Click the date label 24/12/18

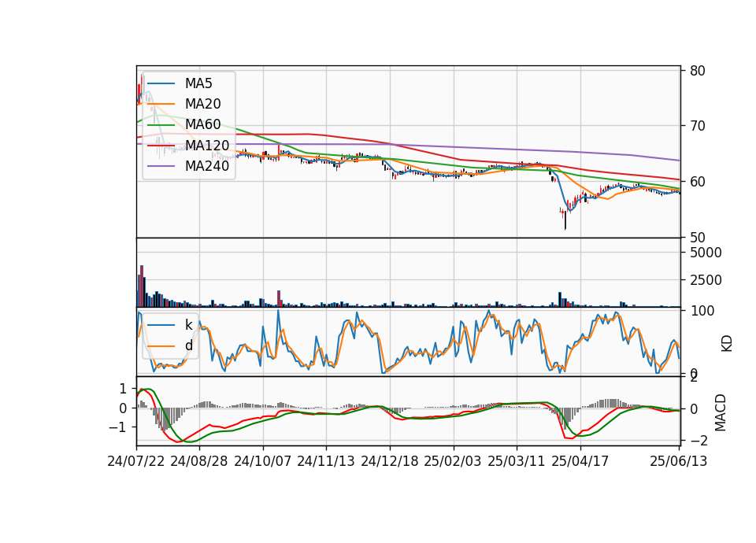390,461
